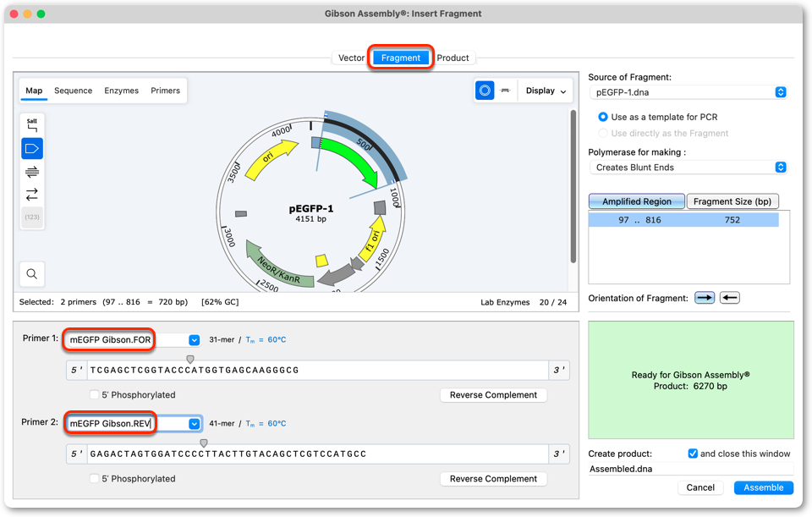812x517 pixels.
Task: Toggle the (123) numbering icon
Action: click(32, 217)
